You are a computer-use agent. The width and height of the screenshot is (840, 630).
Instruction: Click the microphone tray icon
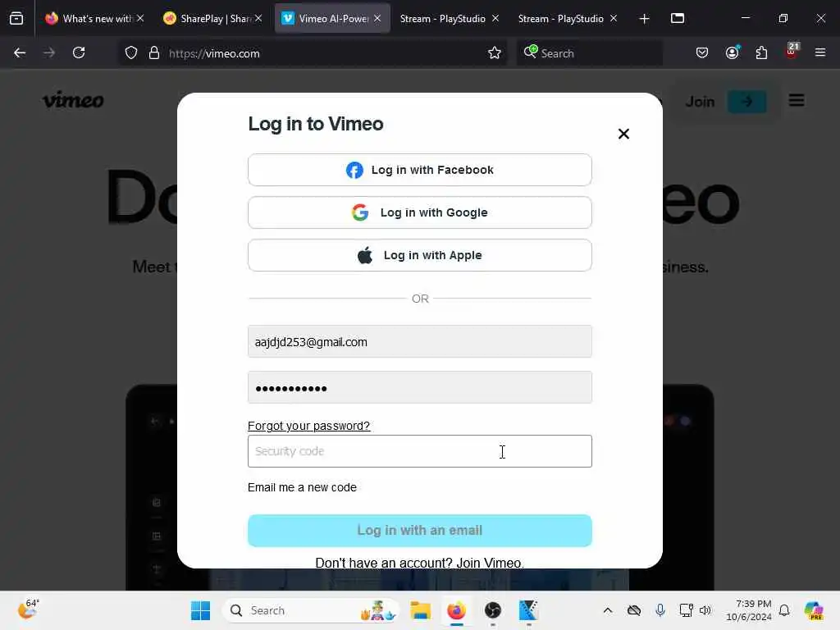tap(660, 610)
